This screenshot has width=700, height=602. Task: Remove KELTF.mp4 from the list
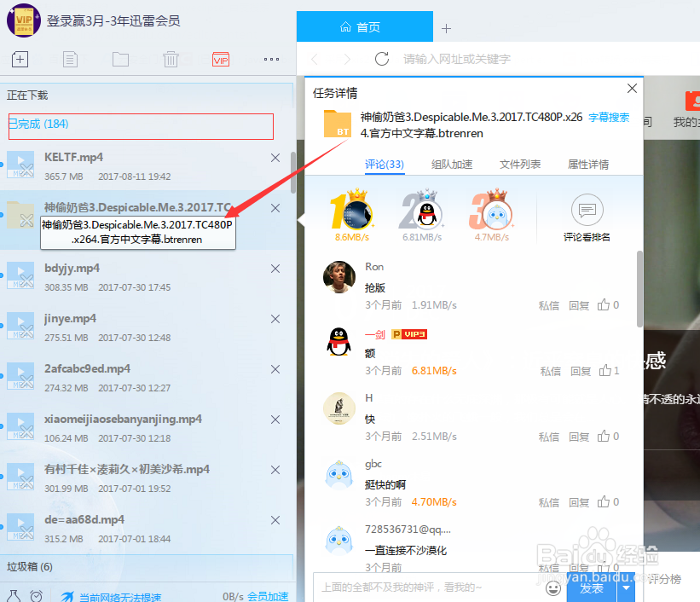[x=275, y=158]
